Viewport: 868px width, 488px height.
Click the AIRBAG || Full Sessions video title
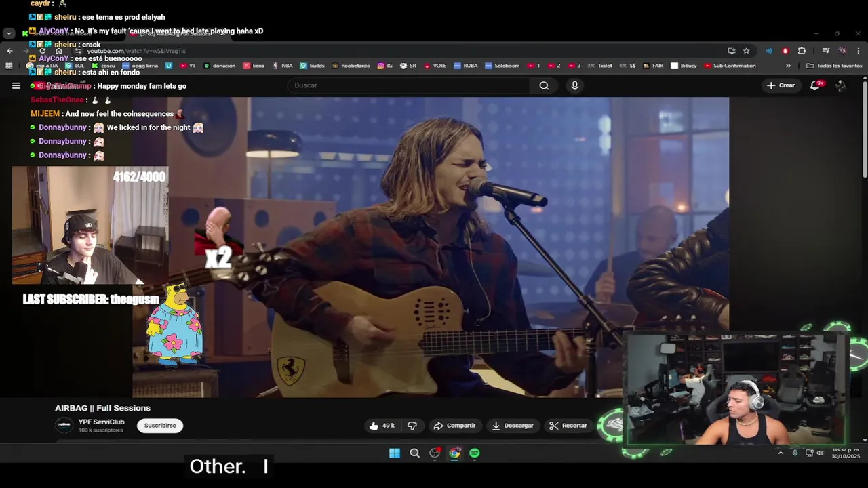click(x=102, y=408)
